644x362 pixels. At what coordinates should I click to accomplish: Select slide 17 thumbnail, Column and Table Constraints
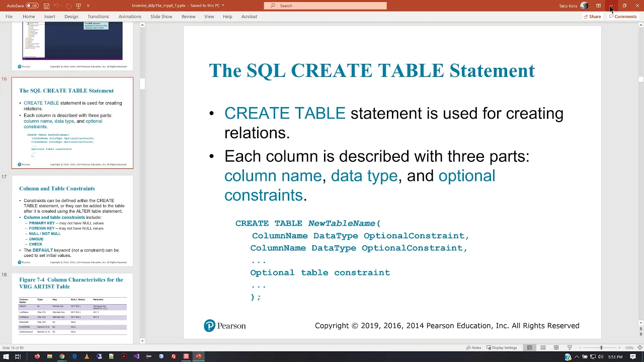coord(72,220)
